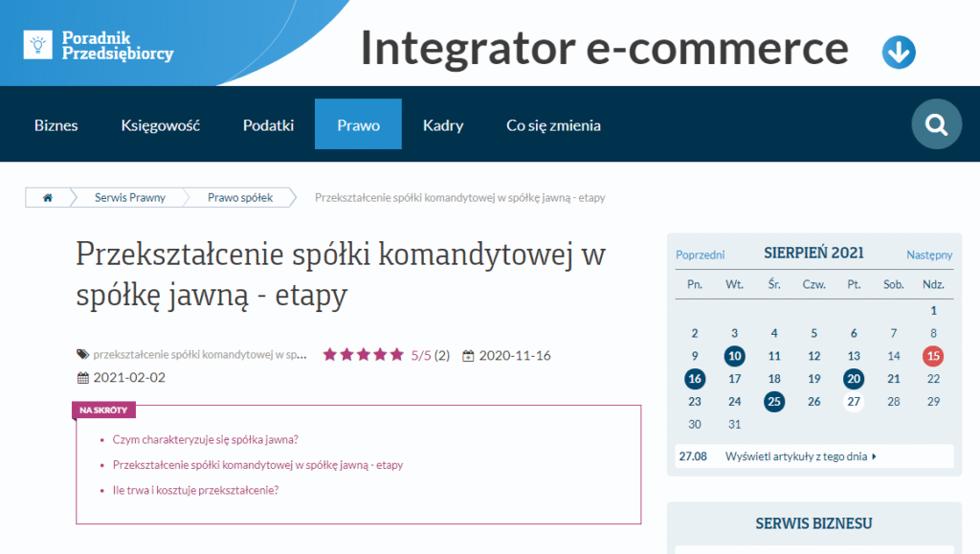Navigate to Serwis Prawny breadcrumb
Image resolution: width=980 pixels, height=554 pixels.
130,198
